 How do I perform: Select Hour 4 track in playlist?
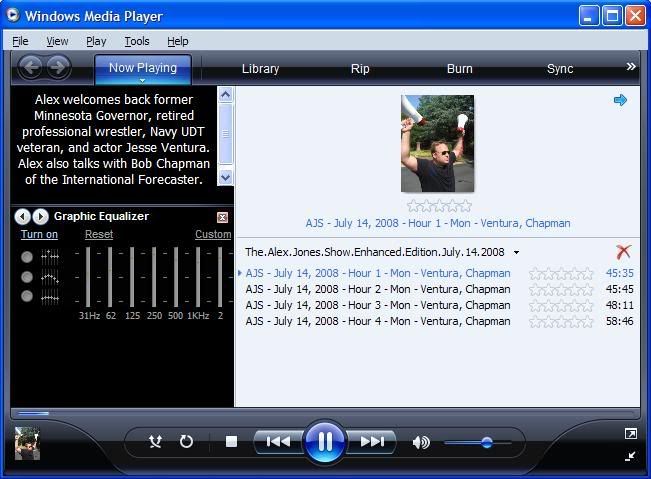click(x=377, y=321)
